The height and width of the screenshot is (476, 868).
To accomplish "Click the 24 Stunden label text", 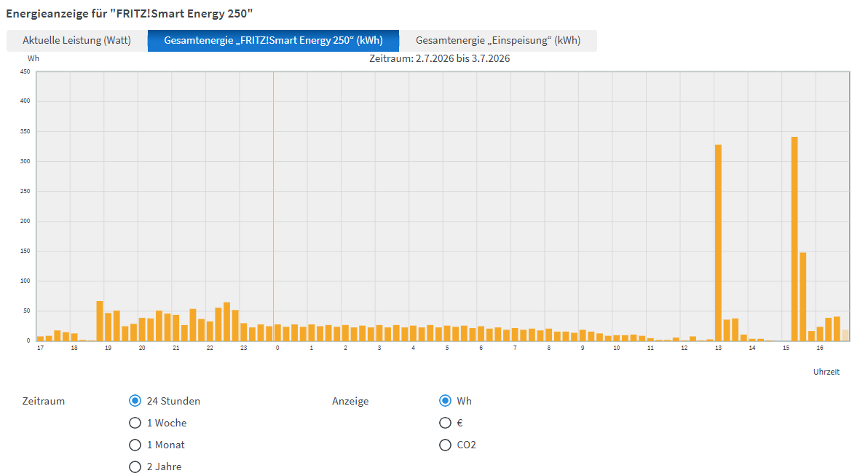I will 173,401.
